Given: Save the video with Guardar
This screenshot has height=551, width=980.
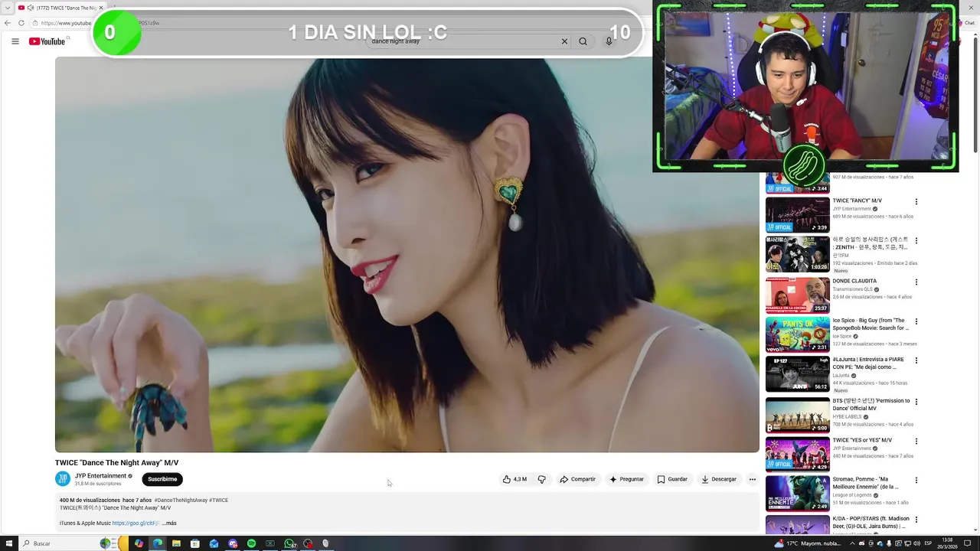Looking at the screenshot, I should pyautogui.click(x=672, y=479).
